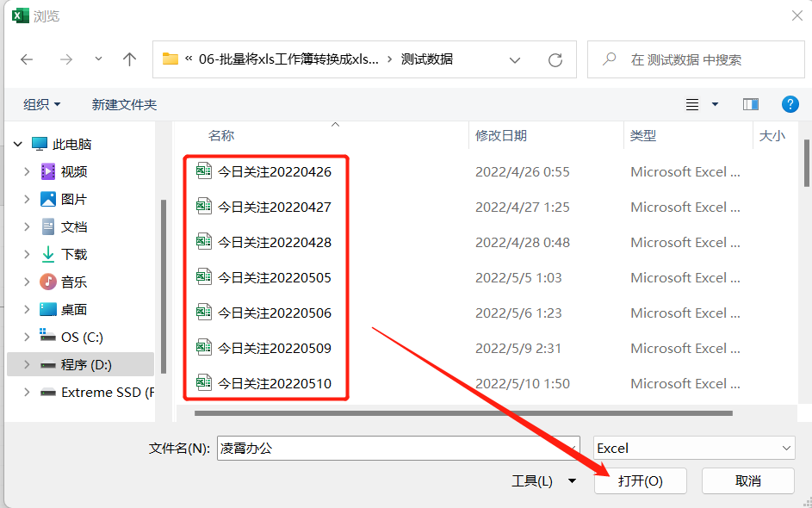
Task: Toggle the preview pane icon
Action: coord(750,104)
